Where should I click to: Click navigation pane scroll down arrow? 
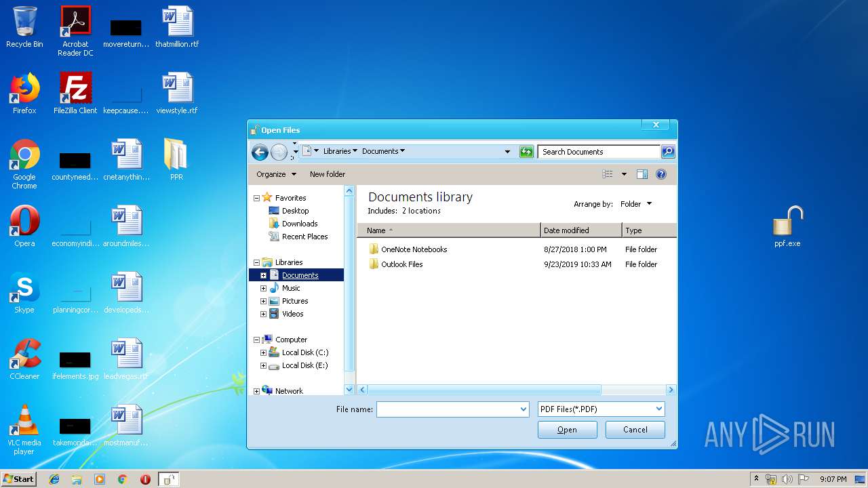coord(349,390)
